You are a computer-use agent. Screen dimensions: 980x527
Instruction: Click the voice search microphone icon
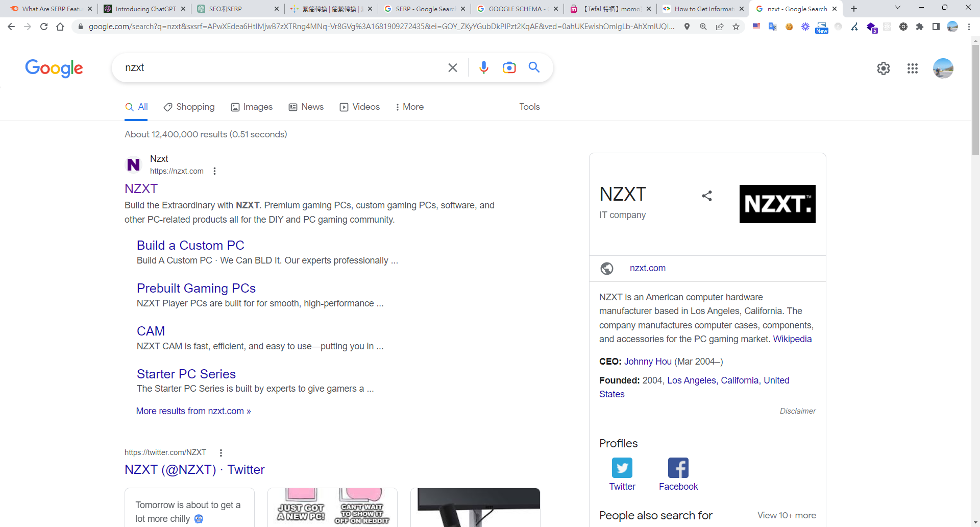[x=483, y=67]
